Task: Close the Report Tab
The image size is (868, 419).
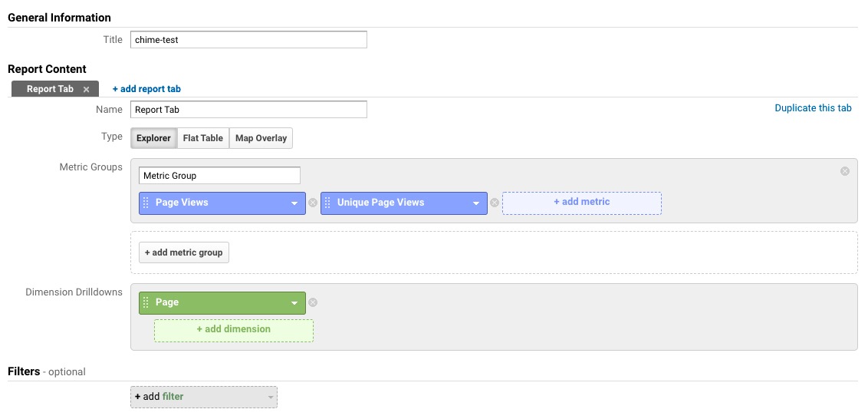Action: (x=87, y=90)
